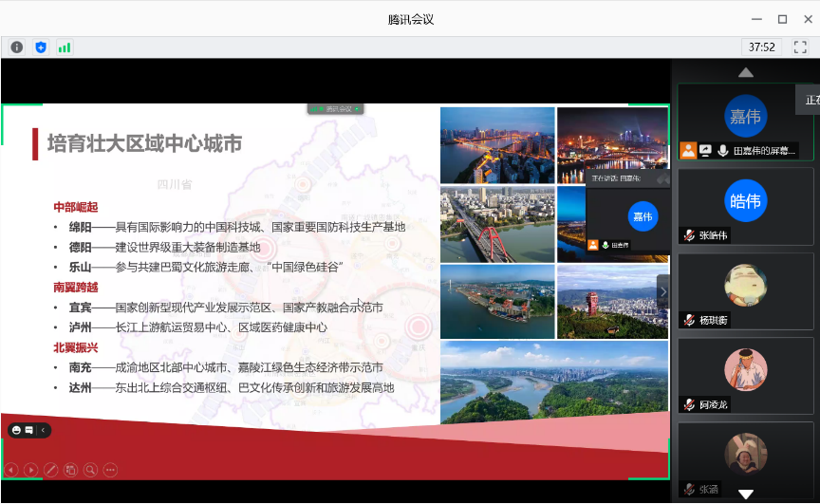The width and height of the screenshot is (820, 504).
Task: Click the red heading 中部崛起
Action: pos(76,207)
